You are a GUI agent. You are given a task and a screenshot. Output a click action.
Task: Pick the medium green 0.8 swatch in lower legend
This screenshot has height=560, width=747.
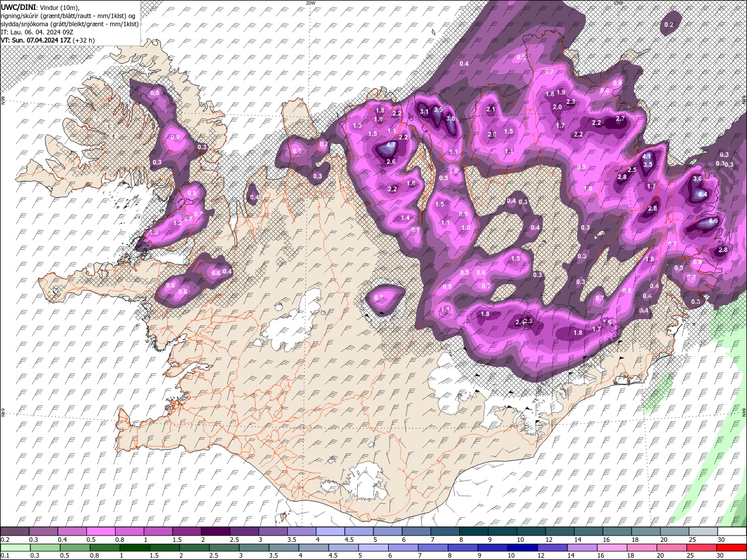(x=104, y=548)
